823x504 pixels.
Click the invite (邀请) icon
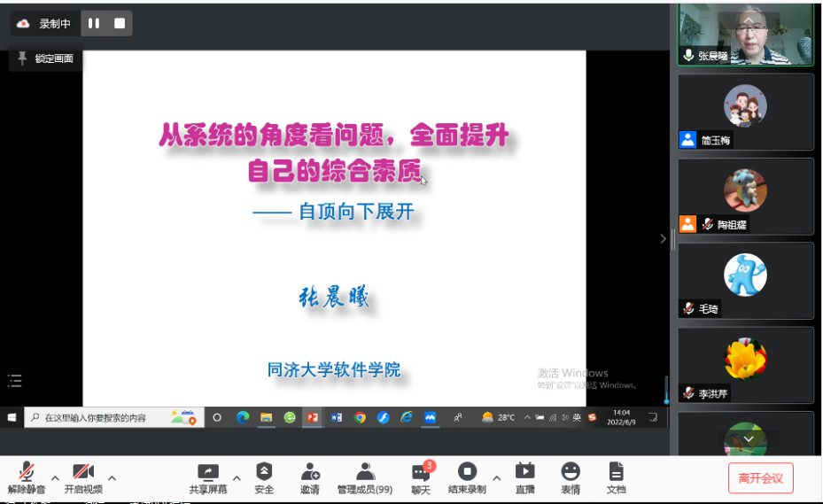pyautogui.click(x=309, y=477)
